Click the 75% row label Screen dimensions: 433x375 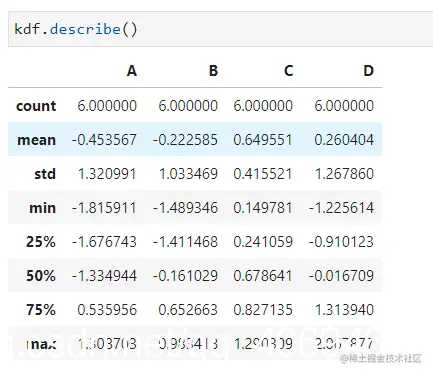point(41,310)
